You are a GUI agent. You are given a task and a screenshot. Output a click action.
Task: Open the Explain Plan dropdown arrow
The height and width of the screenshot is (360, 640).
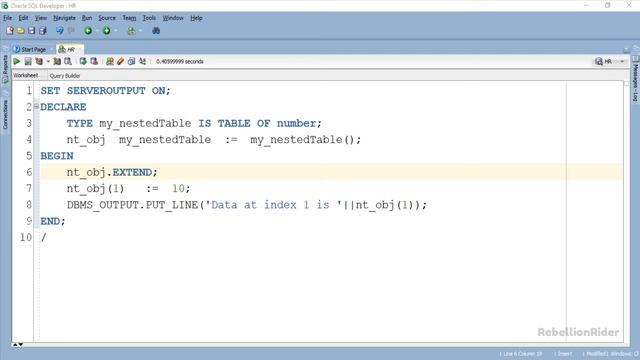click(48, 62)
